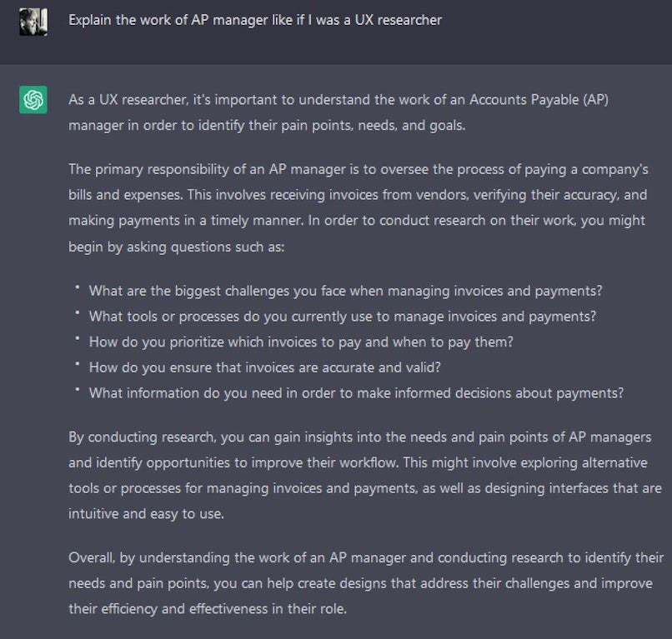Click the line 'intuitive and easy to use.'
The image size is (672, 639).
point(146,513)
